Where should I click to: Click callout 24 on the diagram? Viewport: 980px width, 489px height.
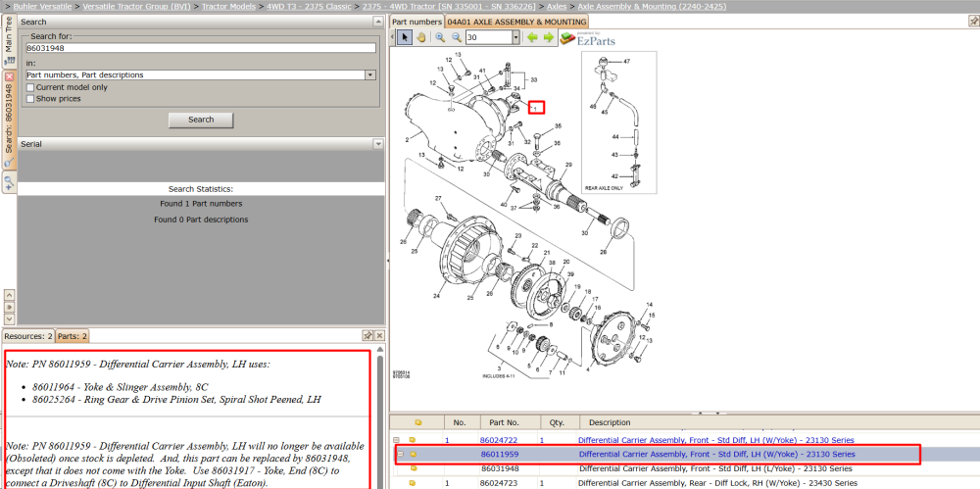pyautogui.click(x=436, y=295)
